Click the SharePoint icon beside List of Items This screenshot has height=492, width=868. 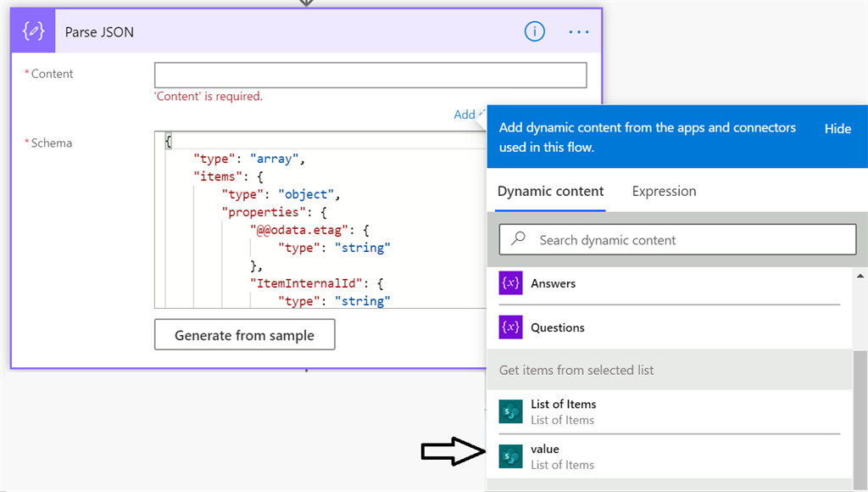coord(509,411)
